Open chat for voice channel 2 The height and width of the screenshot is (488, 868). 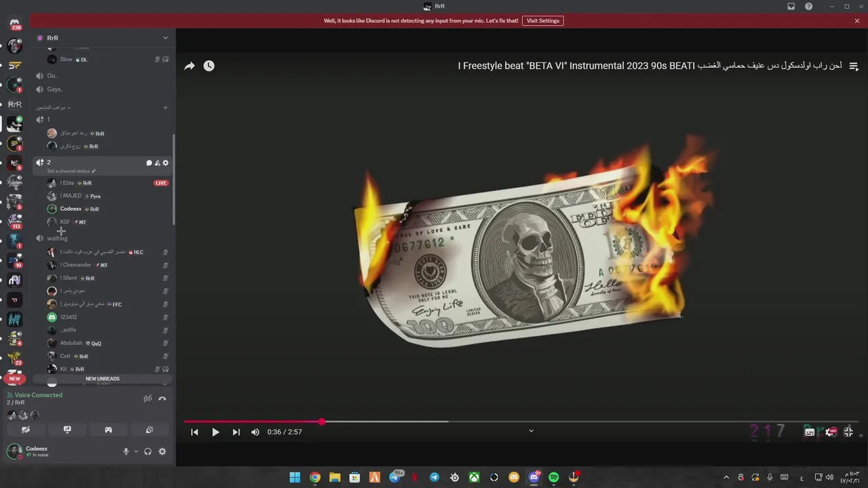[149, 163]
